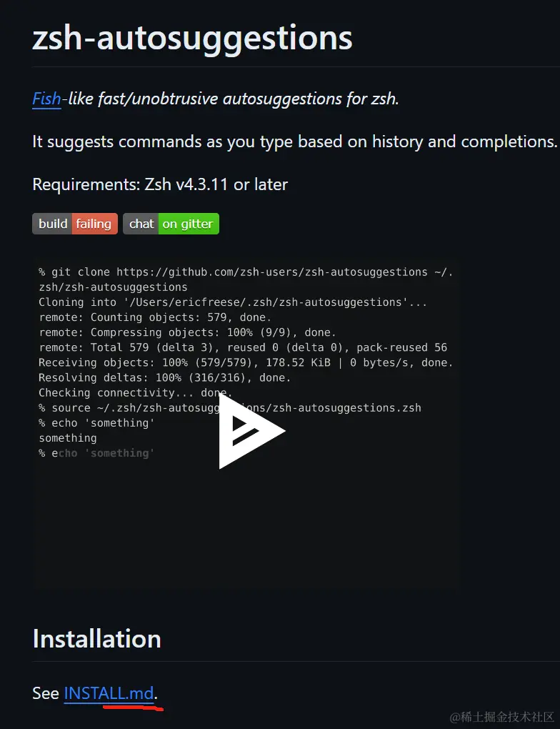Open the Fish shell link

pos(46,99)
